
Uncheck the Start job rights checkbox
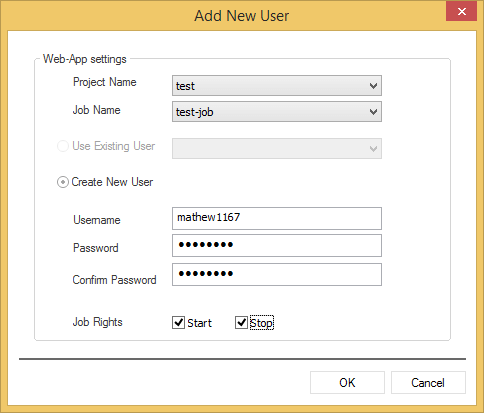(178, 322)
